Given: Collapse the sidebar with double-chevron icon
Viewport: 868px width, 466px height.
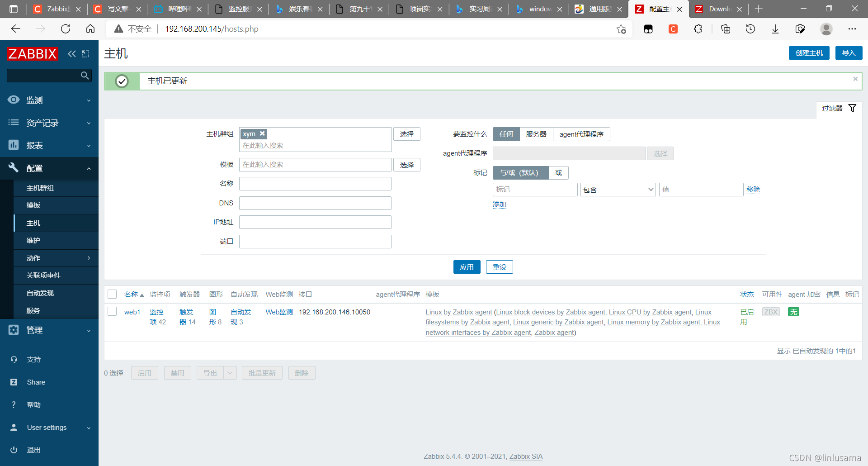Looking at the screenshot, I should pos(72,54).
